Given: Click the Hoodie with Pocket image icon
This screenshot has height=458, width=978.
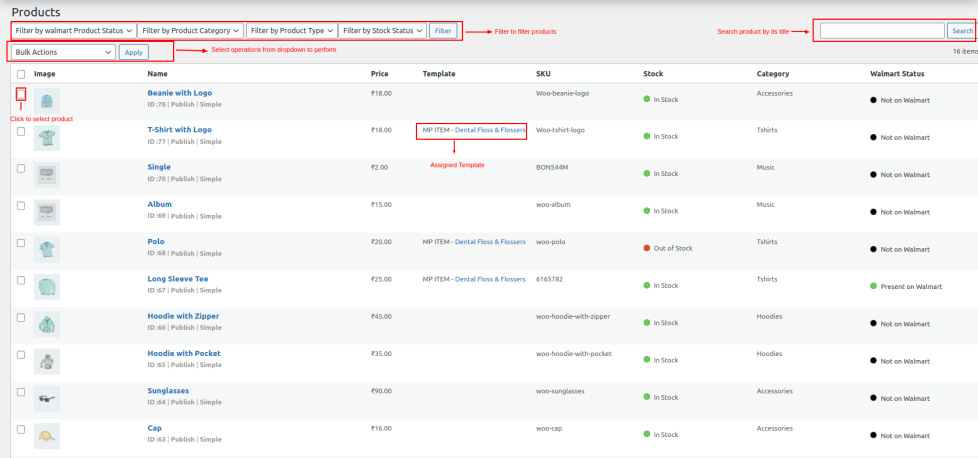Looking at the screenshot, I should [x=47, y=360].
